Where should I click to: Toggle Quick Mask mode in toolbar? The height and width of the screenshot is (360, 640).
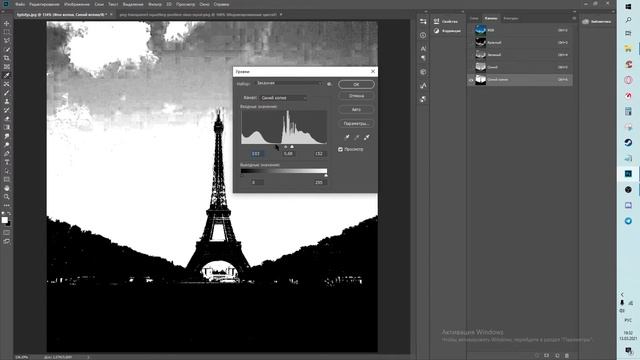point(7,233)
